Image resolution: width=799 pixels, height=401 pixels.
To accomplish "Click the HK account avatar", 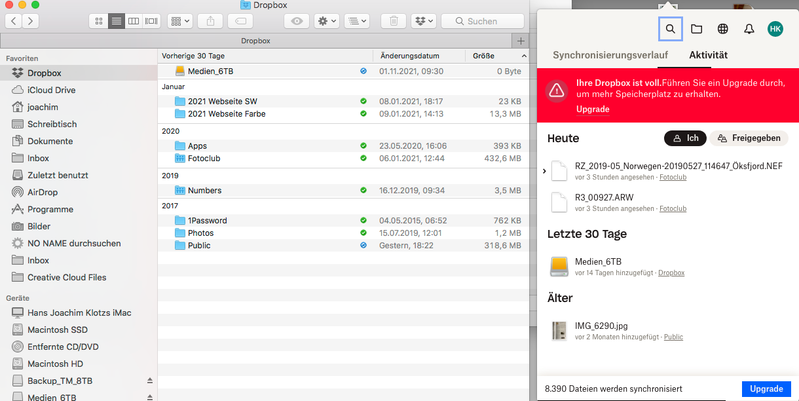I will click(775, 29).
